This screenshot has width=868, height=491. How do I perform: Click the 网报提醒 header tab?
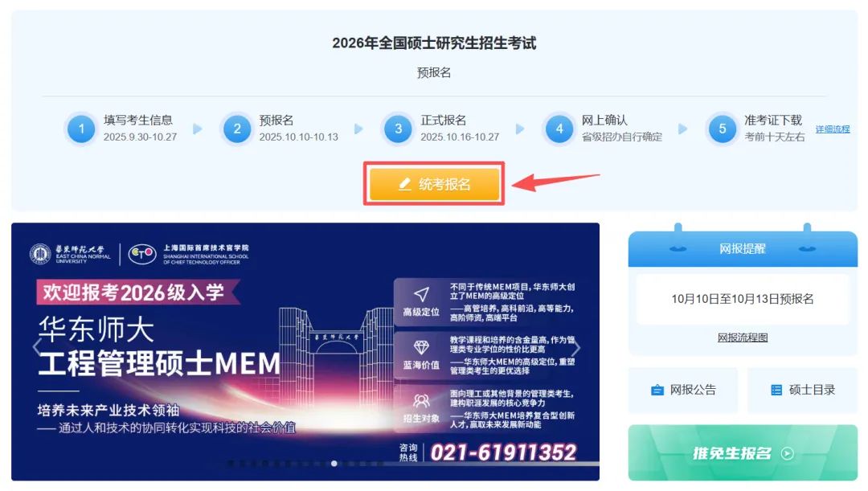[743, 248]
